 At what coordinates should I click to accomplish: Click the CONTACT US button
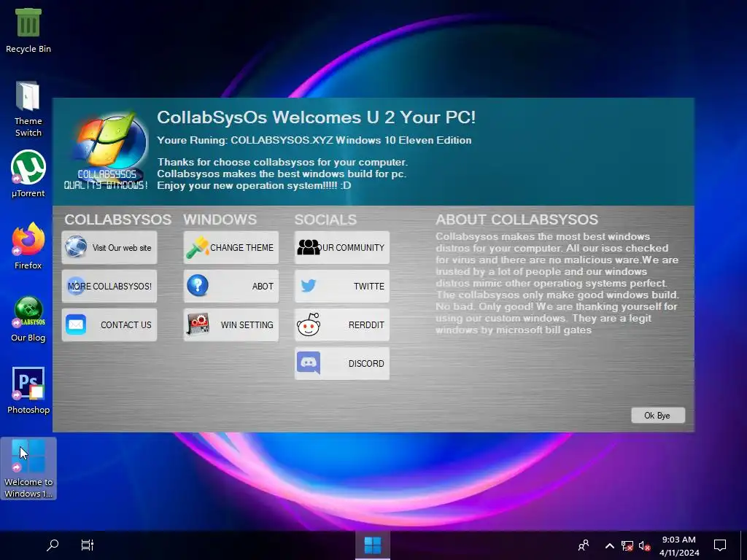click(x=109, y=324)
